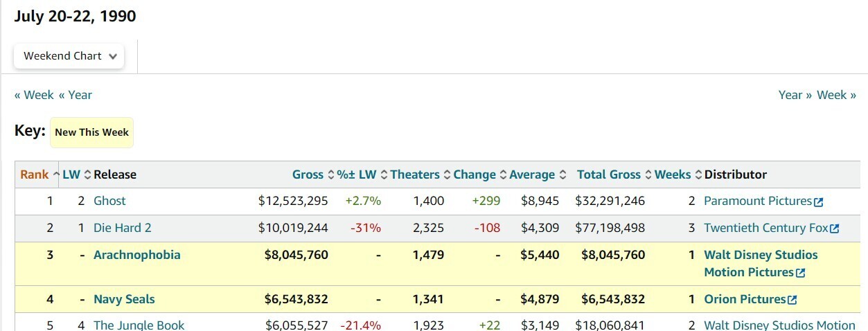Click Ghost total gross $32,291,246
Image resolution: width=868 pixels, height=331 pixels.
click(610, 201)
